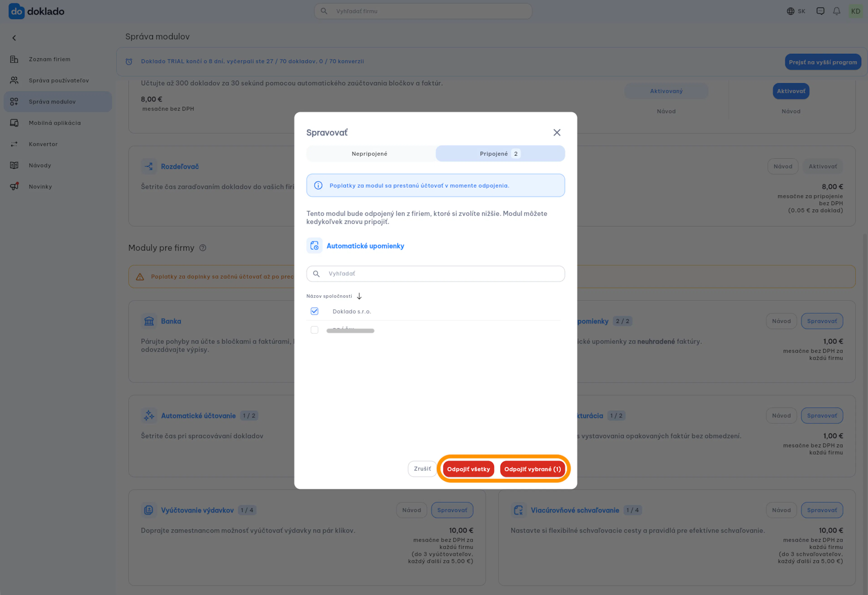This screenshot has width=868, height=595.
Task: Click the top search magnifier icon
Action: pos(324,11)
